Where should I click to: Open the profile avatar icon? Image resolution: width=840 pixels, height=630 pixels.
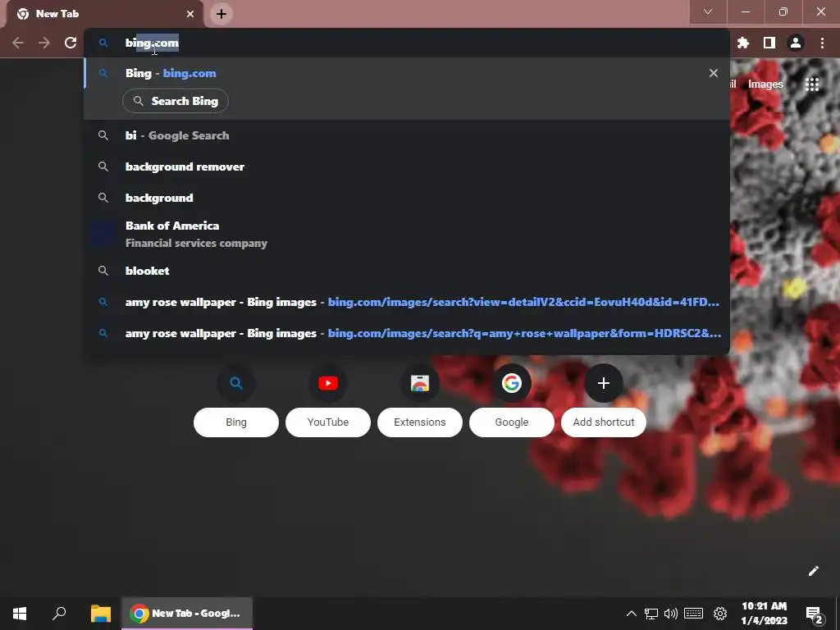pyautogui.click(x=796, y=43)
